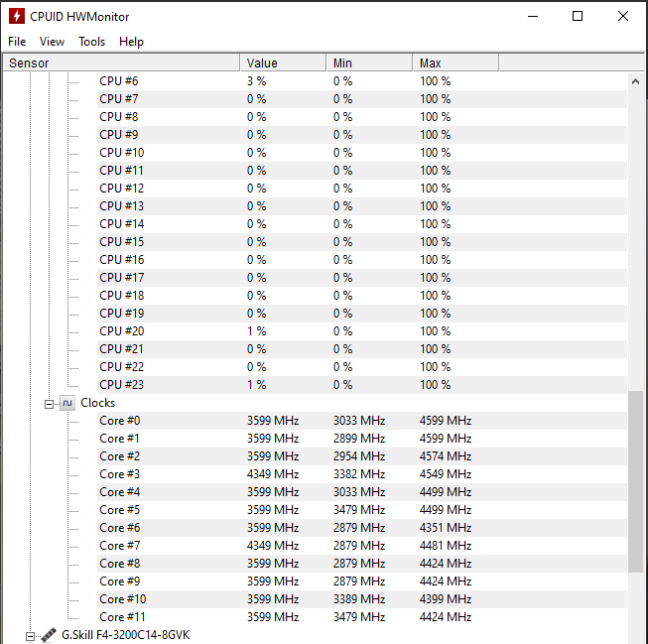
Task: Select the CPU #10 row
Action: click(x=362, y=153)
